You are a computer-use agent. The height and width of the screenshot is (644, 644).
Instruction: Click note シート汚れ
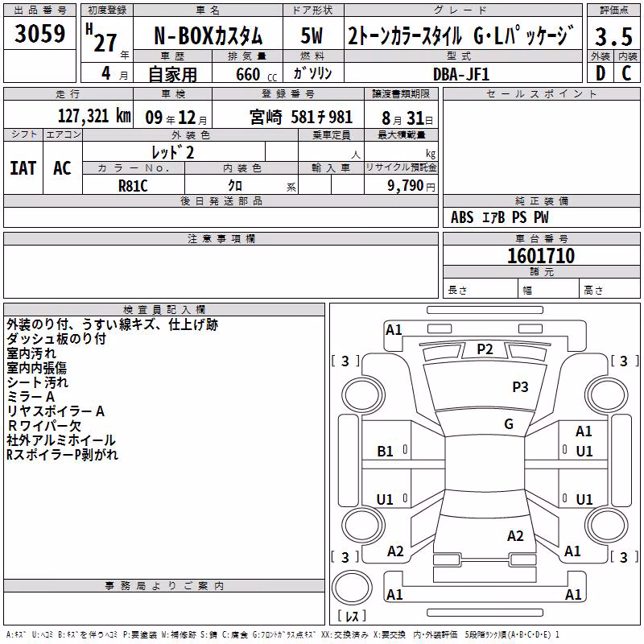(37, 382)
